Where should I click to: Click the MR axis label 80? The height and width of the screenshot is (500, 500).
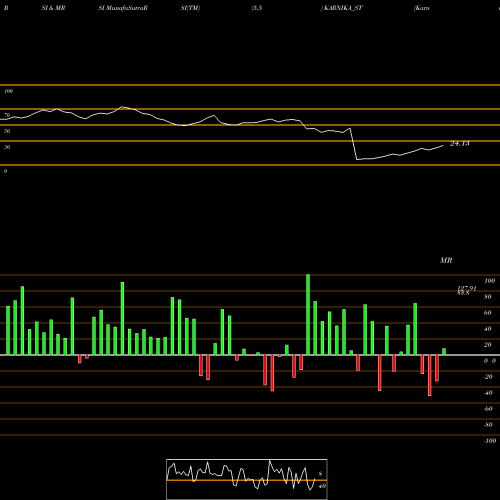[x=488, y=297]
